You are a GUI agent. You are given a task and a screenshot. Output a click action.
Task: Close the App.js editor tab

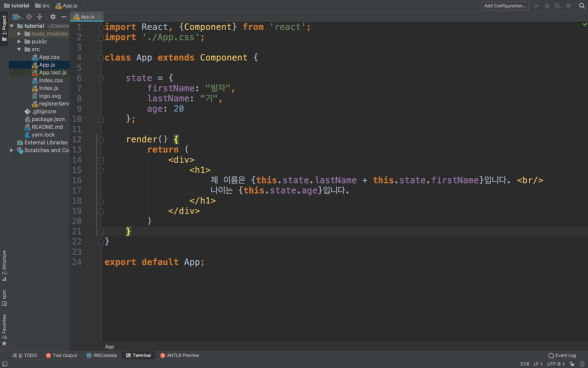point(98,17)
